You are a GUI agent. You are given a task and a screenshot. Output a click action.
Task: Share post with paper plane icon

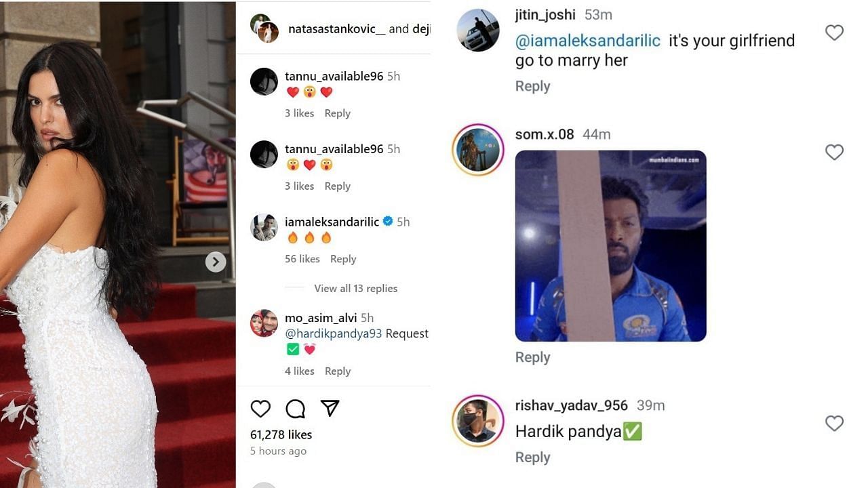pyautogui.click(x=330, y=407)
